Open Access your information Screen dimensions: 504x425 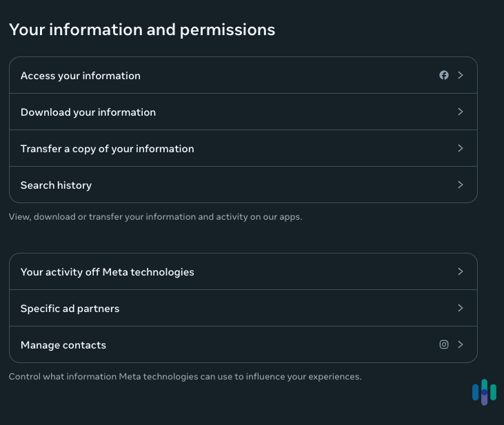click(x=81, y=76)
